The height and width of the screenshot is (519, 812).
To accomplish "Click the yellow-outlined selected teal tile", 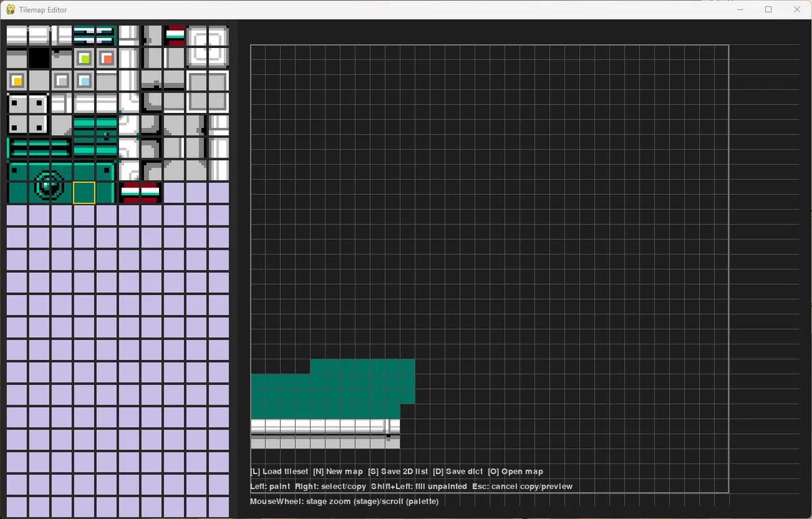I will (85, 192).
